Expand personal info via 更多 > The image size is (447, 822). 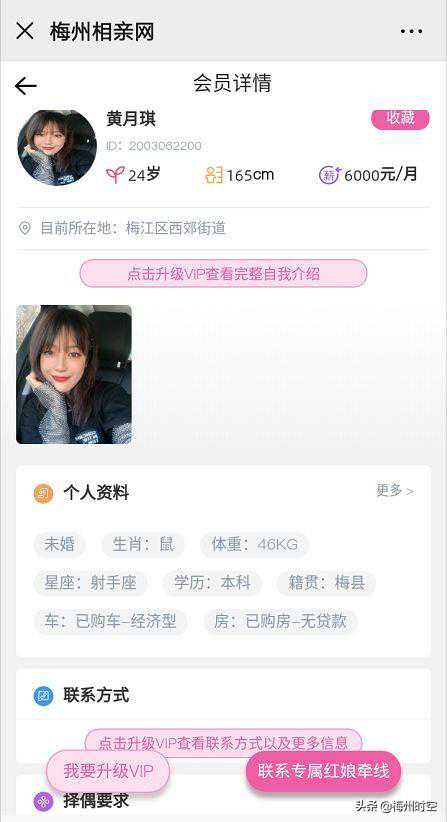coord(395,491)
